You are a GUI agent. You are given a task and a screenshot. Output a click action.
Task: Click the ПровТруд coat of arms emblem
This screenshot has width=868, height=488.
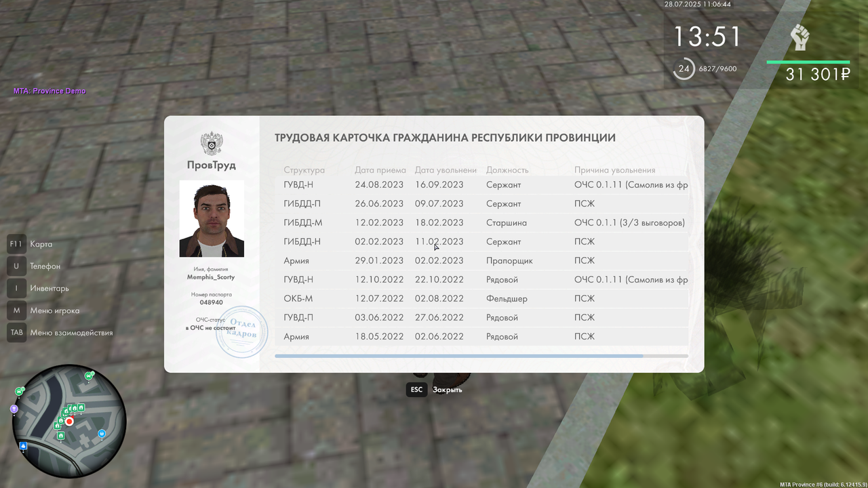tap(212, 144)
